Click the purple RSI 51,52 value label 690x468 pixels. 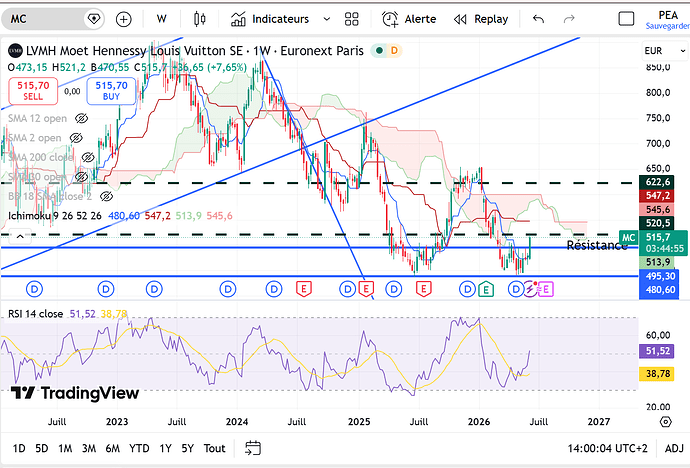[x=657, y=351]
